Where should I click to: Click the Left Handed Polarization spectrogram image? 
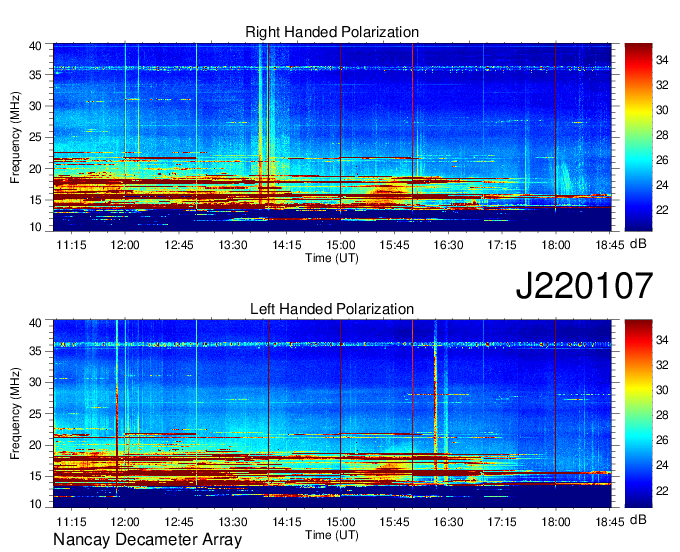[x=332, y=414]
